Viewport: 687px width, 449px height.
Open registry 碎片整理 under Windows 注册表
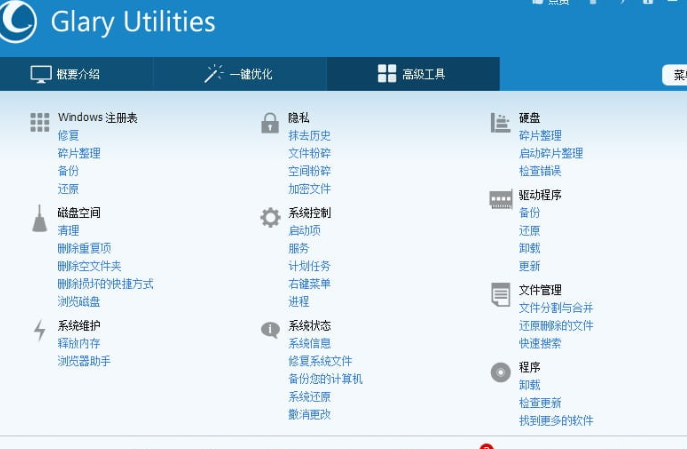79,153
